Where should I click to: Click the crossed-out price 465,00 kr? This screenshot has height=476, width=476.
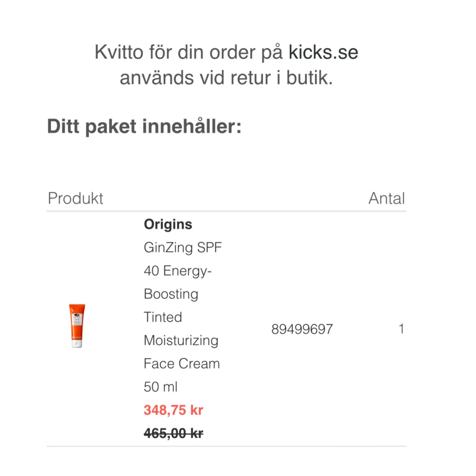click(x=173, y=433)
